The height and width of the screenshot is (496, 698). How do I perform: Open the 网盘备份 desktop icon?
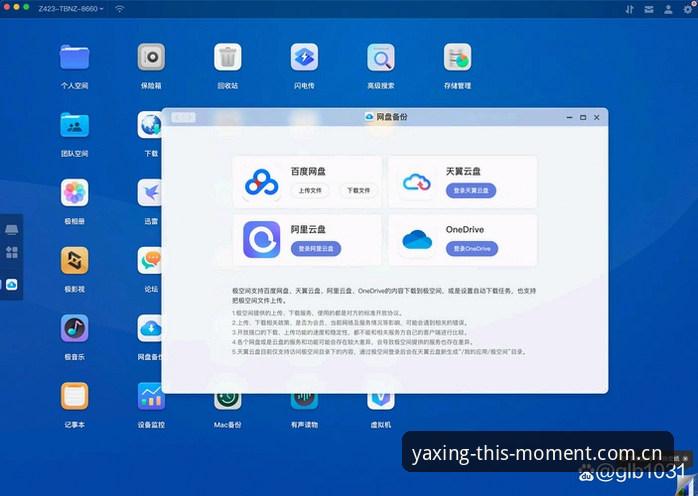click(x=150, y=328)
